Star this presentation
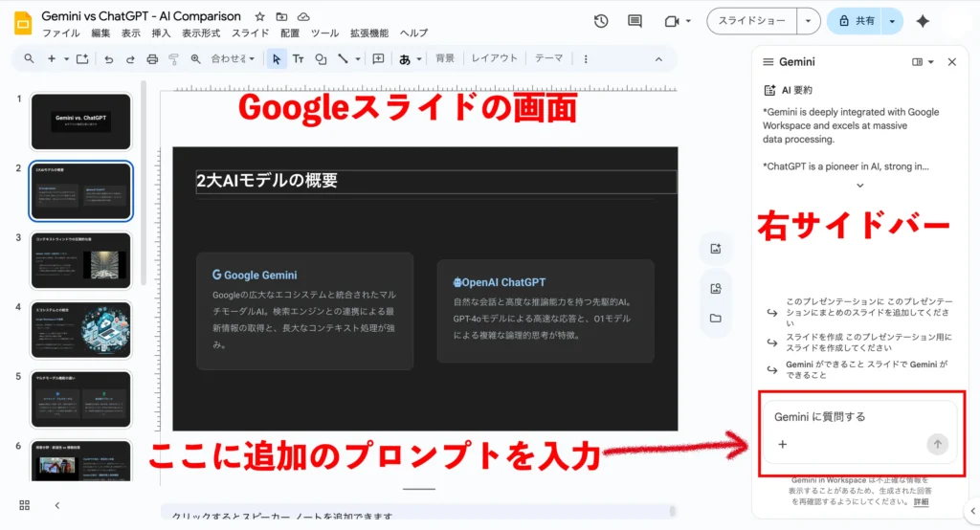 pos(260,17)
